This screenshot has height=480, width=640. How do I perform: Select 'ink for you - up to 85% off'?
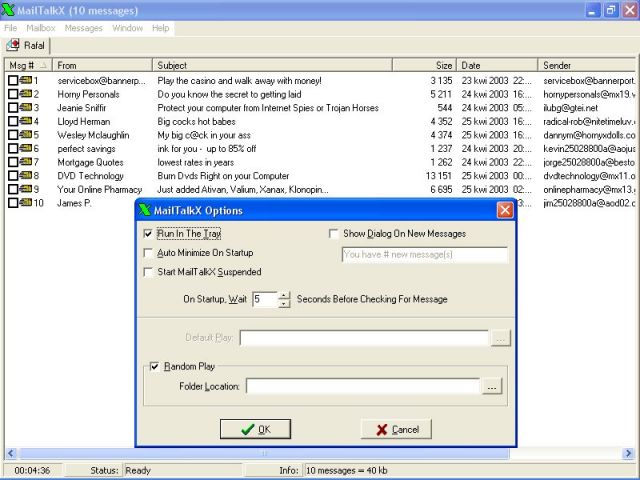pos(207,149)
